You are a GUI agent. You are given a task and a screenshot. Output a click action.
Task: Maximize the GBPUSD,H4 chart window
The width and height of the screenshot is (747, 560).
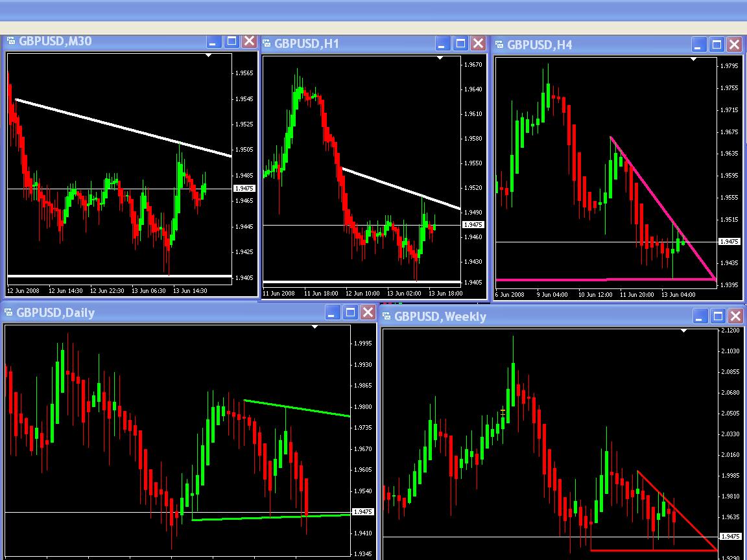717,45
